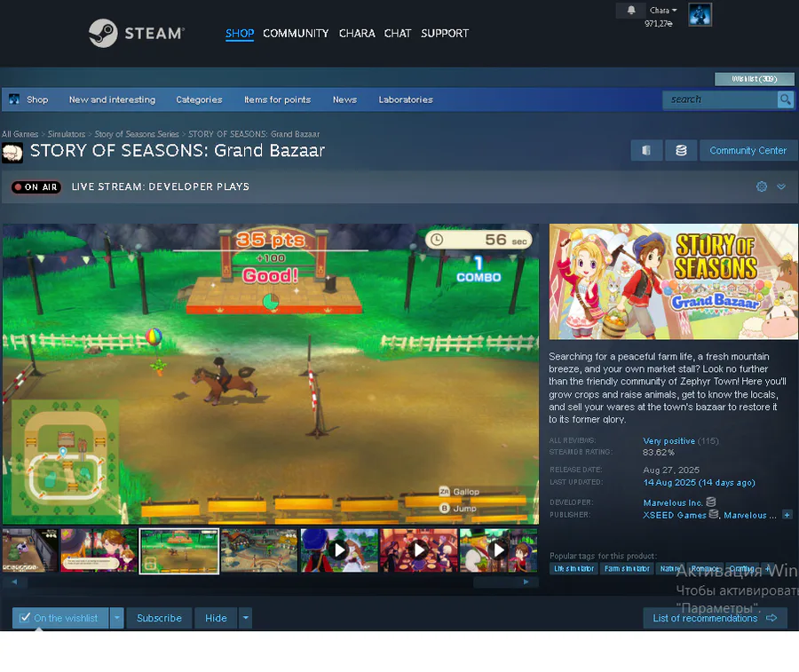
Task: Open List of recommendations
Action: [715, 618]
